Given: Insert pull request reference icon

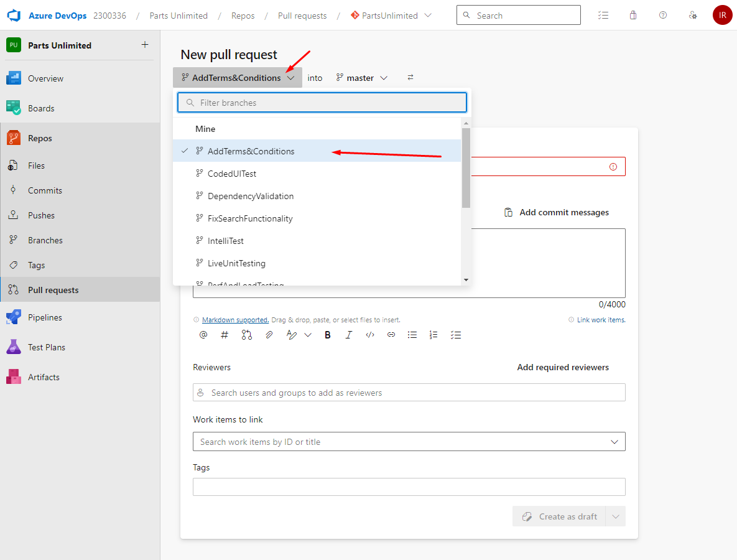Looking at the screenshot, I should click(x=247, y=335).
